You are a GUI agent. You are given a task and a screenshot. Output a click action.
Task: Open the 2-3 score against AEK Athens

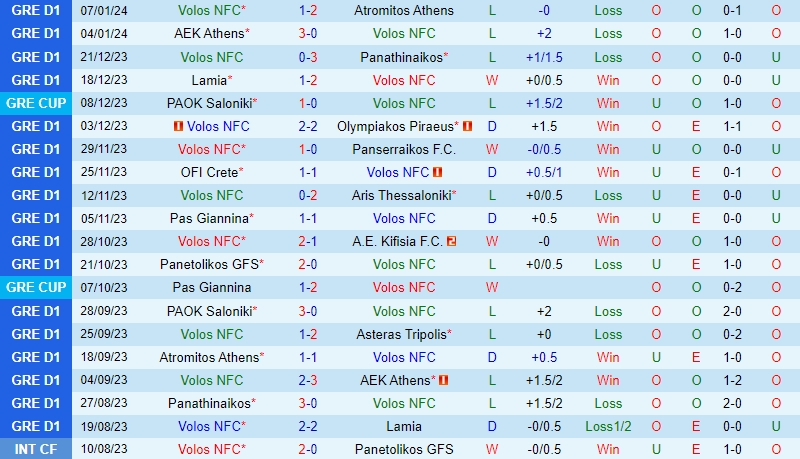coord(308,380)
